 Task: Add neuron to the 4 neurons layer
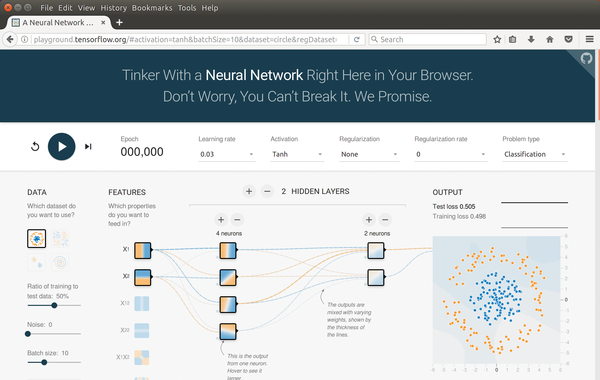point(221,220)
